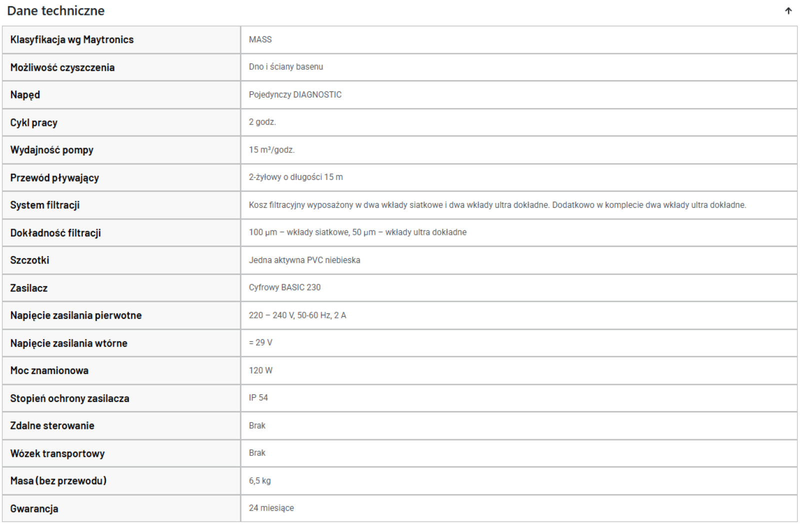This screenshot has height=532, width=800.
Task: Select the 120 W power value
Action: (x=261, y=370)
